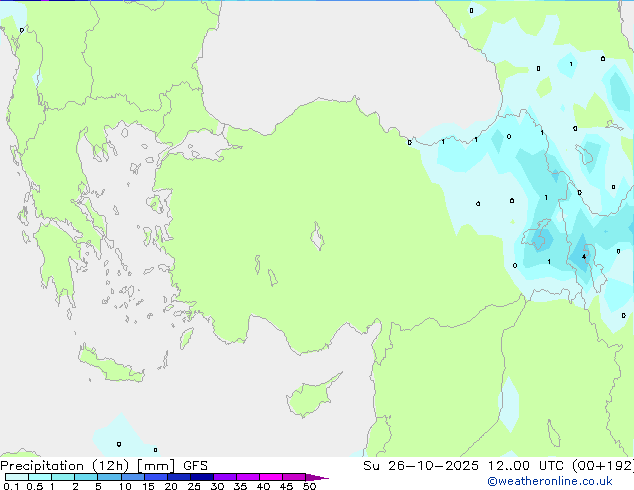Screen dimensions: 634x490
Task: Select the 45–50 mm legend color box
Action: tap(294, 477)
